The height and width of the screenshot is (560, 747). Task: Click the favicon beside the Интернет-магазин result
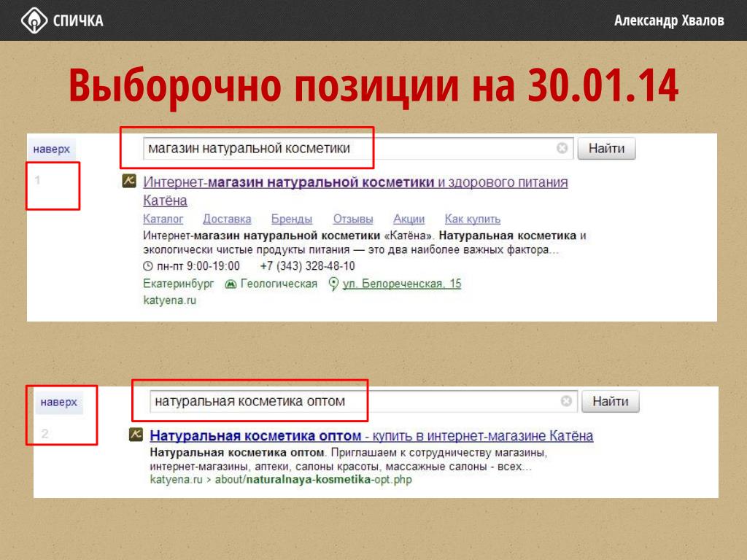[x=129, y=181]
